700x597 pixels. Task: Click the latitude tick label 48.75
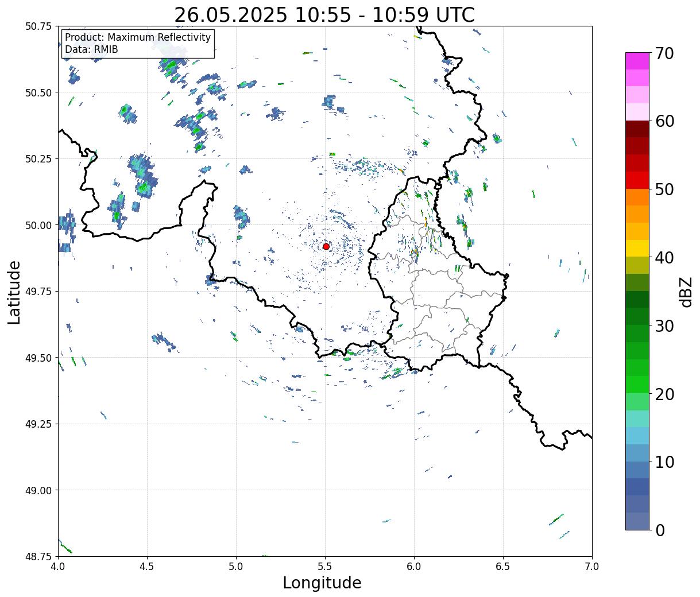pyautogui.click(x=38, y=556)
